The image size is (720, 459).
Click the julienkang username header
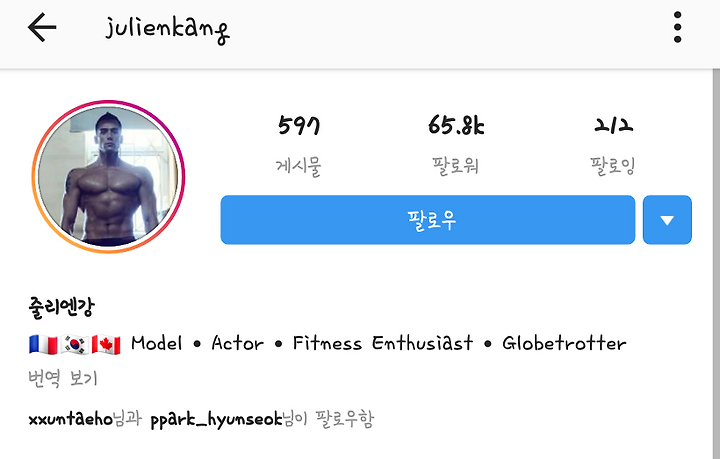coord(168,30)
